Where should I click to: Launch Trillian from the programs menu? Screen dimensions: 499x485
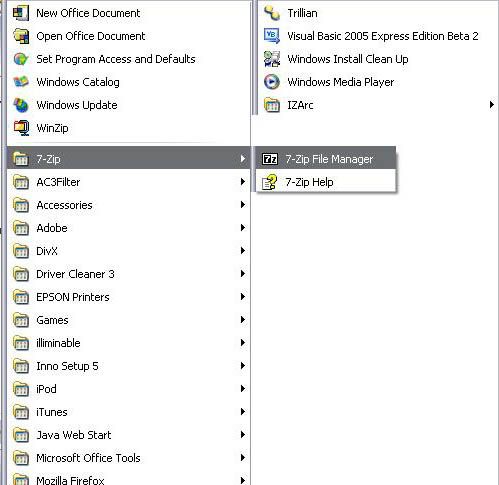[377, 13]
